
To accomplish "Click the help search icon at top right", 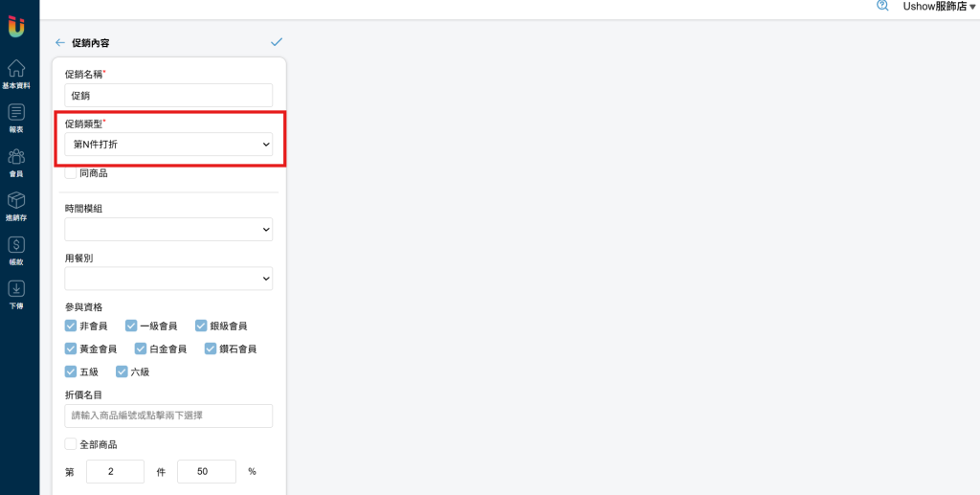I will pos(882,6).
